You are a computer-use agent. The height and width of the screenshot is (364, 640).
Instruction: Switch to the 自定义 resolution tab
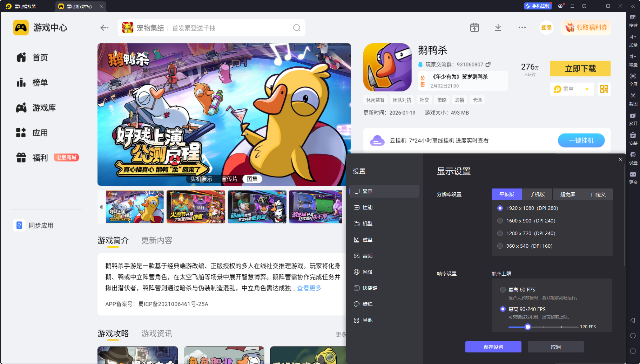point(598,194)
